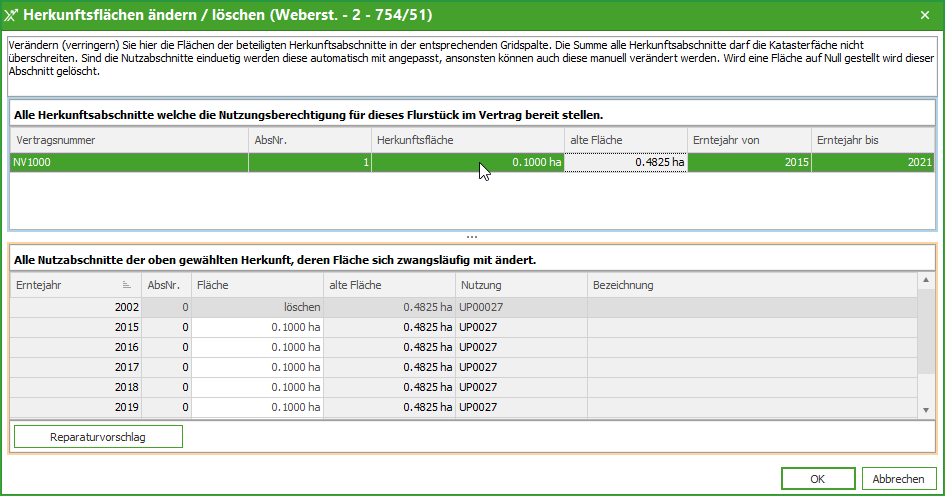The width and height of the screenshot is (945, 496).
Task: Click the lower grid scroll down arrow
Action: [x=925, y=408]
